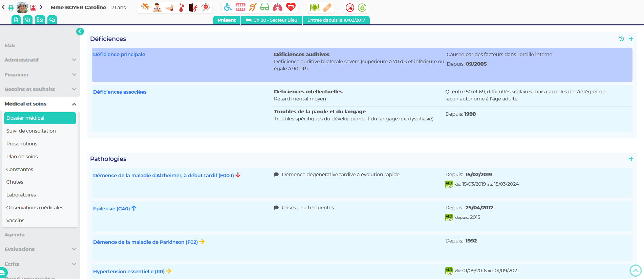
Task: Click the pills medication shortcut icon
Action: (x=40, y=20)
